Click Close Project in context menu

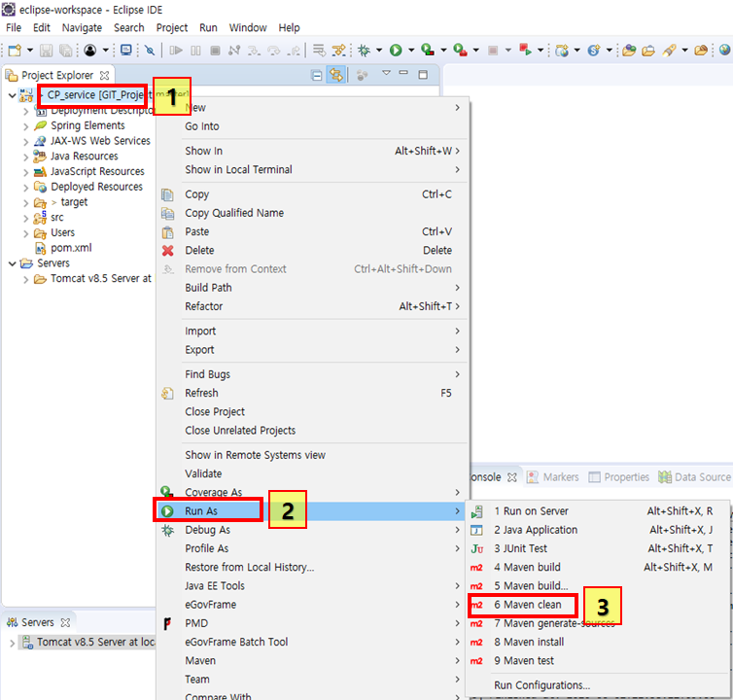click(311, 411)
